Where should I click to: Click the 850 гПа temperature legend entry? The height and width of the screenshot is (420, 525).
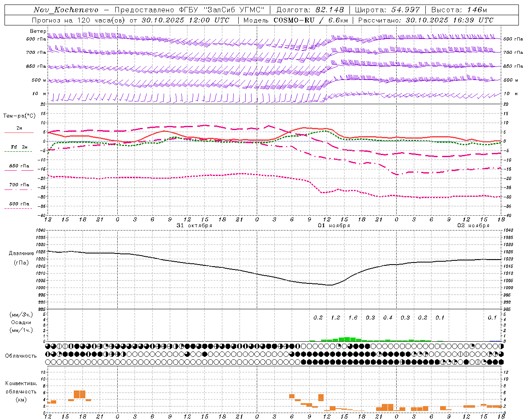[19, 166]
